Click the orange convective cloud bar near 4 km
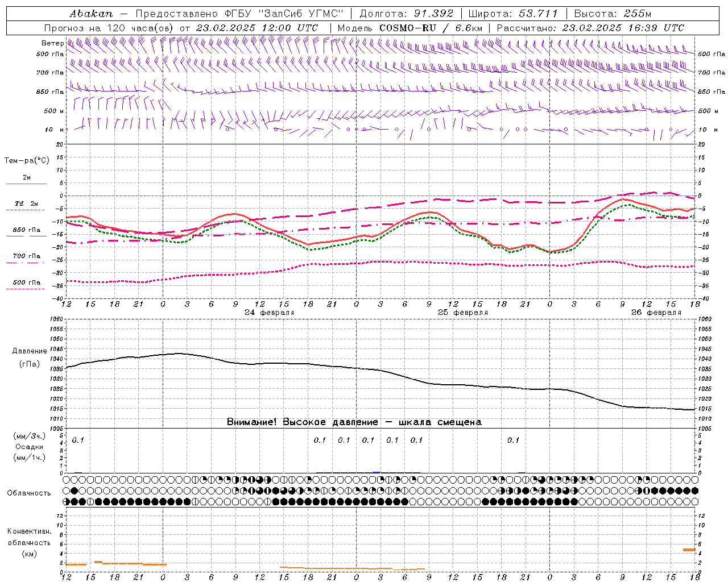 689,550
